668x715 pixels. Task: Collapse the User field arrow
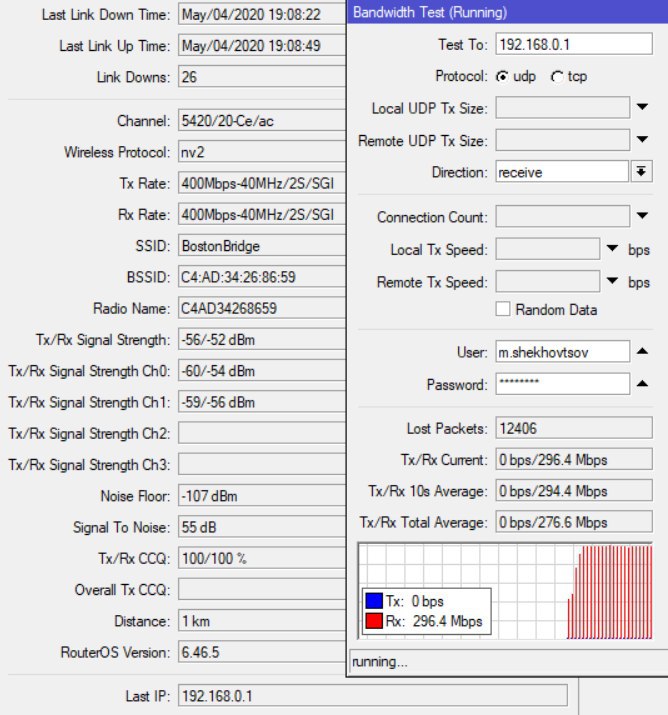click(642, 351)
